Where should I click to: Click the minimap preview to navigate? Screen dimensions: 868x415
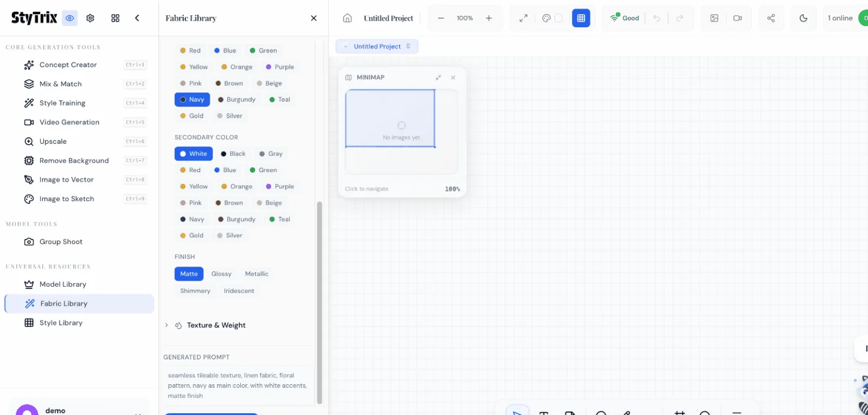(401, 131)
